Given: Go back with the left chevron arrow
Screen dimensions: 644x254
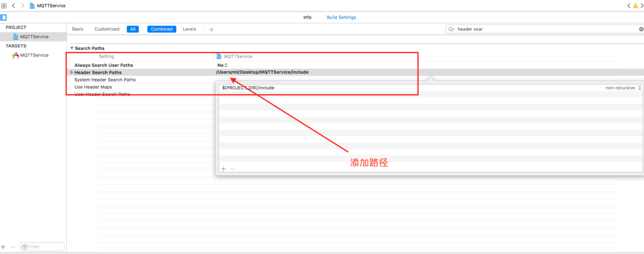Looking at the screenshot, I should (14, 5).
